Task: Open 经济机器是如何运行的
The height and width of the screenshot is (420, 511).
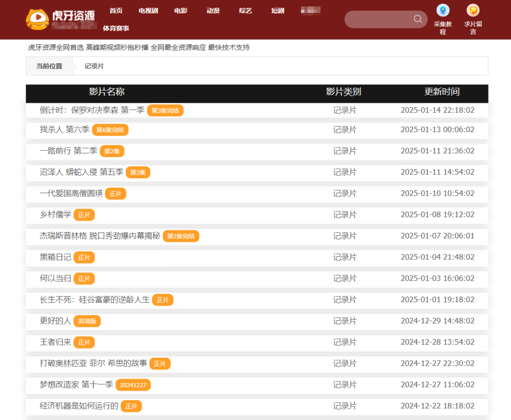Action: [79, 406]
